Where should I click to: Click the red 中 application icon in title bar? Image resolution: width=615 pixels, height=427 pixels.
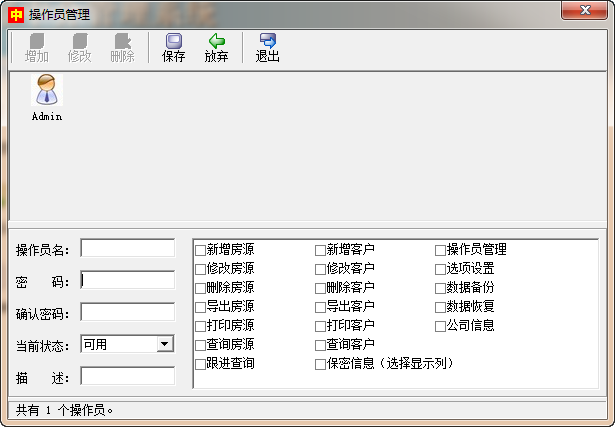[16, 15]
